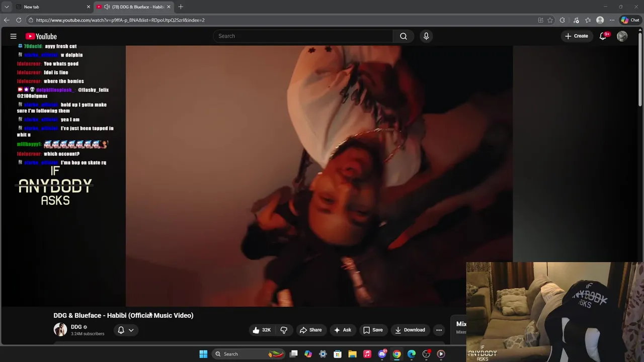Open the browser profile icon
Viewport: 644px width, 362px height.
pyautogui.click(x=600, y=20)
